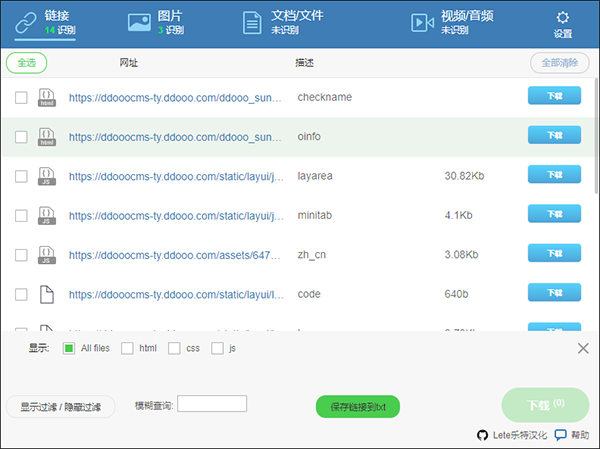
Task: Click JS file icon in zh_cn row
Action: click(x=47, y=255)
